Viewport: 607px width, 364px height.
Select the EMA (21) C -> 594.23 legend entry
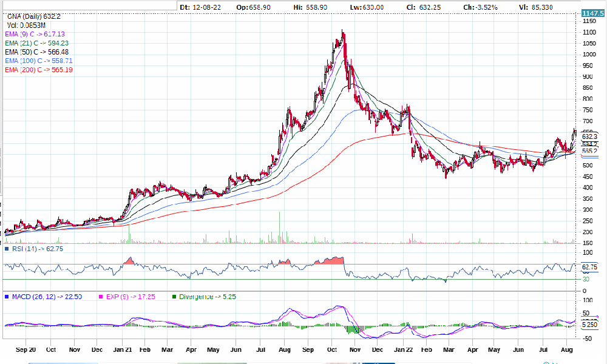[x=37, y=43]
